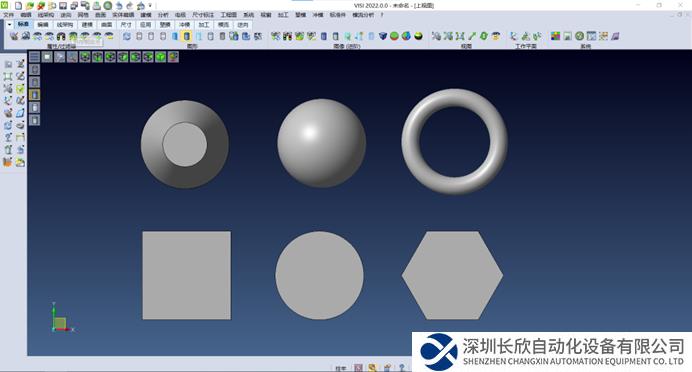Click the green sphere icon in the ribbon
The height and width of the screenshot is (372, 692).
pyautogui.click(x=394, y=36)
